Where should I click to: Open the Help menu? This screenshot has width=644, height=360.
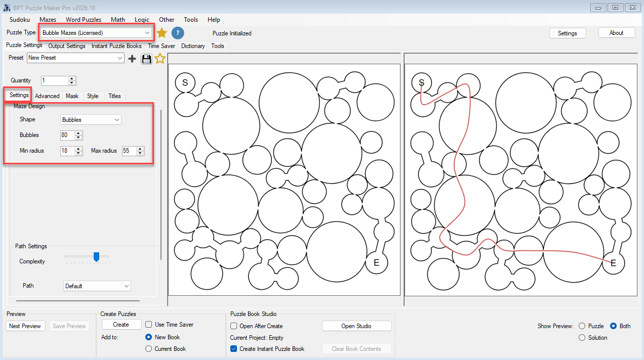coord(214,20)
